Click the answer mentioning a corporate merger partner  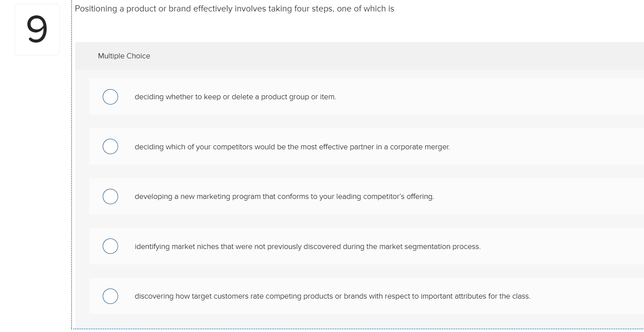(292, 147)
